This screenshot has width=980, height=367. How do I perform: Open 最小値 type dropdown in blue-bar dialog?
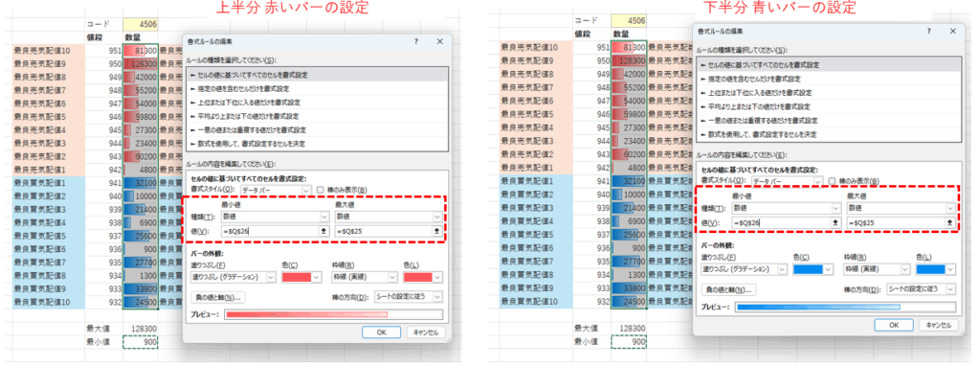787,208
